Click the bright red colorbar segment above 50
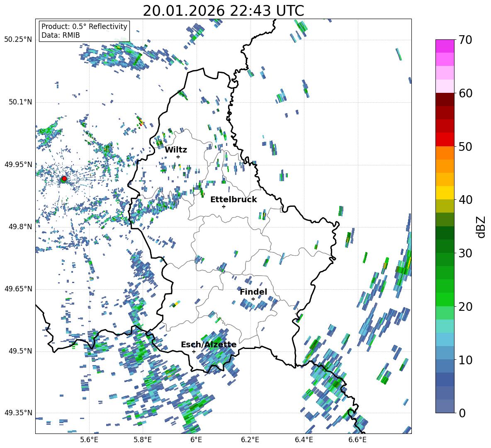 point(445,140)
